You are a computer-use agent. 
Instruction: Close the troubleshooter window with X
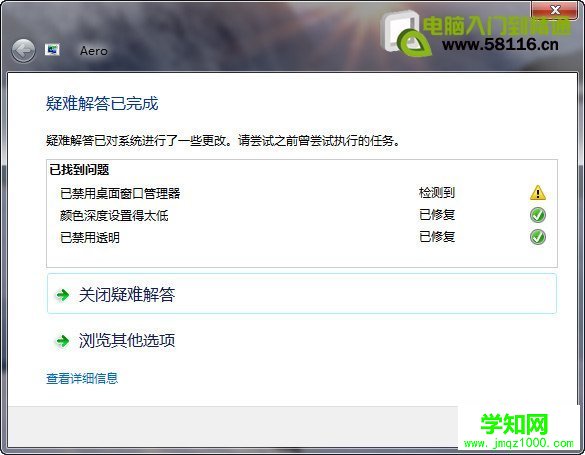tap(555, 9)
